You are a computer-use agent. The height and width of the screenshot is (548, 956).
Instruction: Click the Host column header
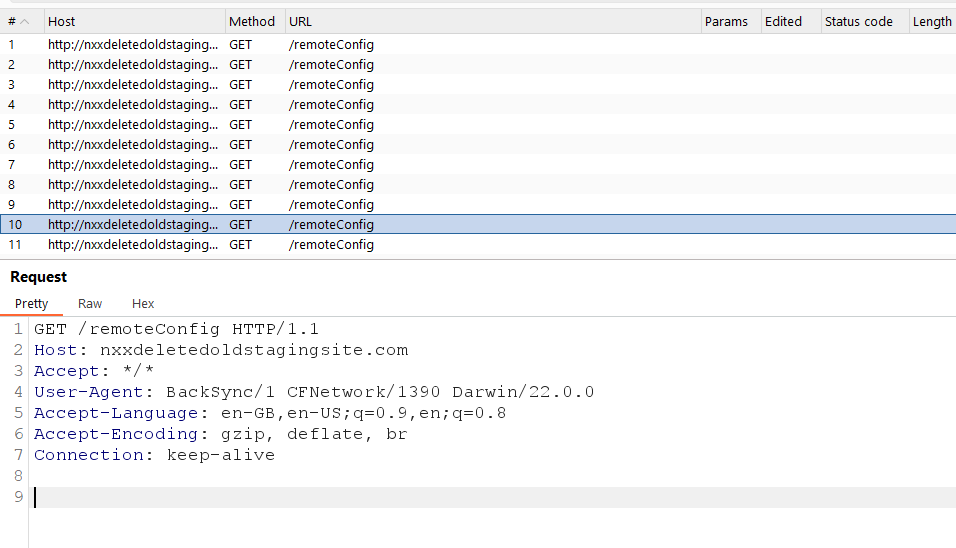[62, 21]
